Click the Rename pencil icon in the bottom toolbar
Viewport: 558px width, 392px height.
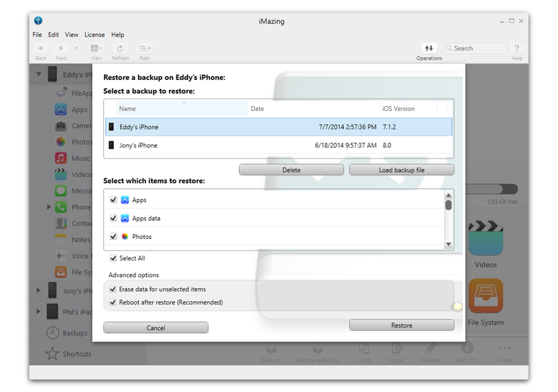coord(431,348)
